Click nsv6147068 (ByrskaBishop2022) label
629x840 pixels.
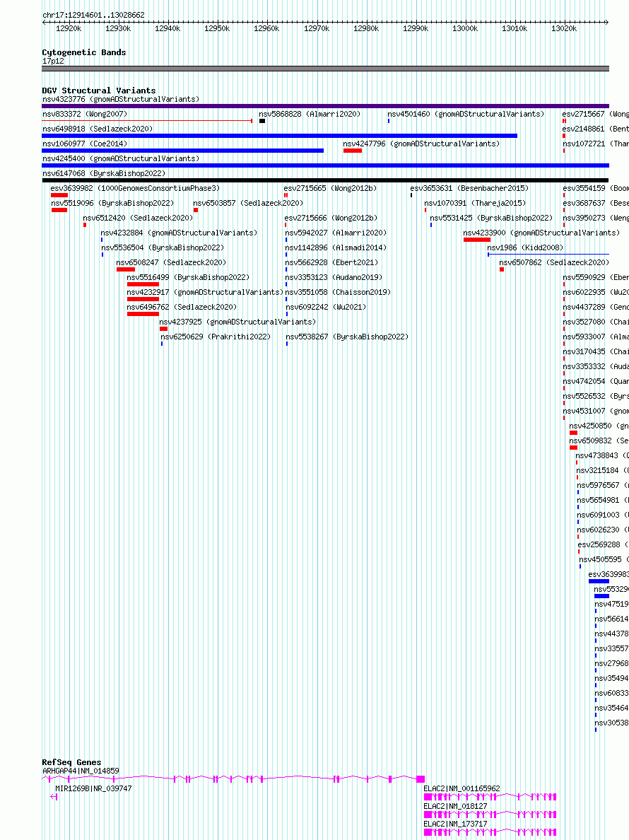pyautogui.click(x=104, y=173)
